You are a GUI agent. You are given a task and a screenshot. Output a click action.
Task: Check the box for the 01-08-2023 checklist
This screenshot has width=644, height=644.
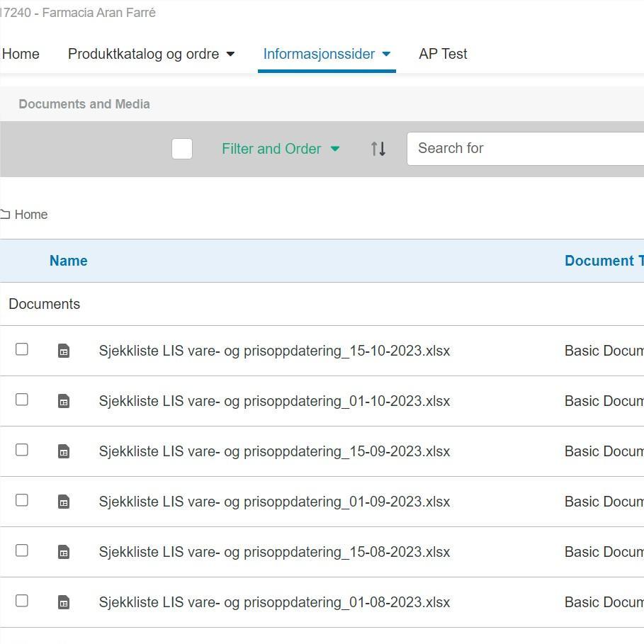click(22, 601)
